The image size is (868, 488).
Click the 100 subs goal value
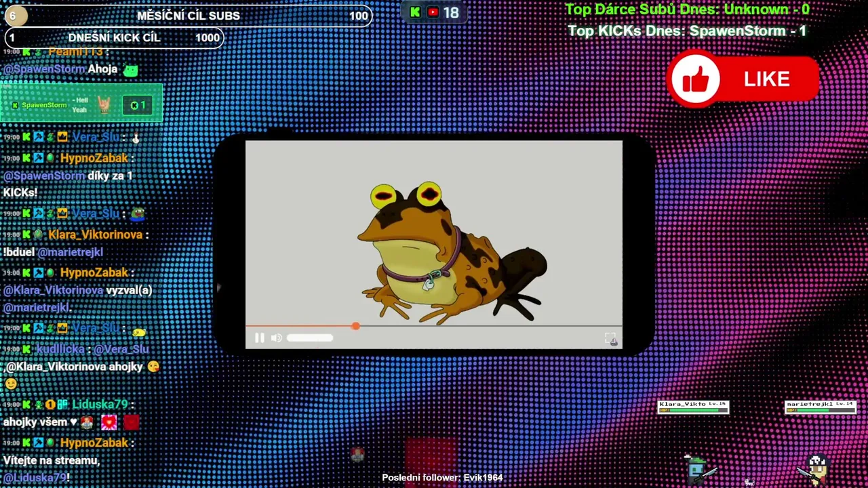pyautogui.click(x=359, y=16)
